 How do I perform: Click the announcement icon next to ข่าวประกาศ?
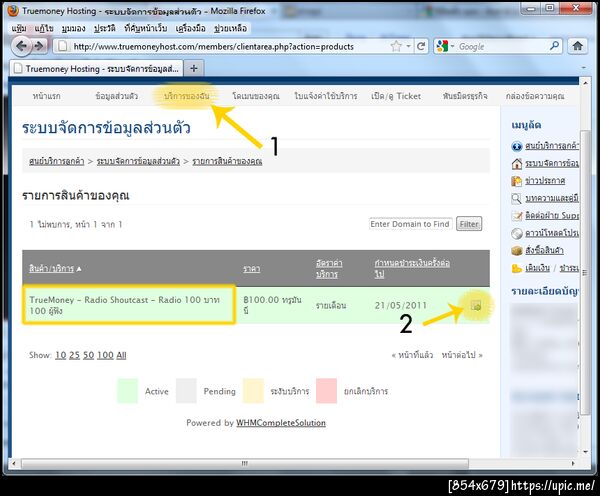[517, 181]
